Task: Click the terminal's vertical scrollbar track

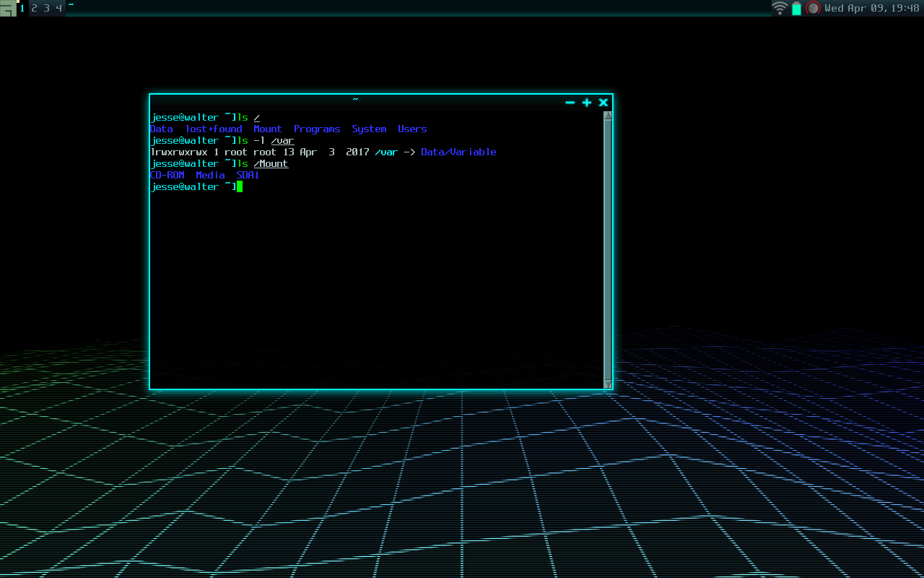Action: pos(608,250)
